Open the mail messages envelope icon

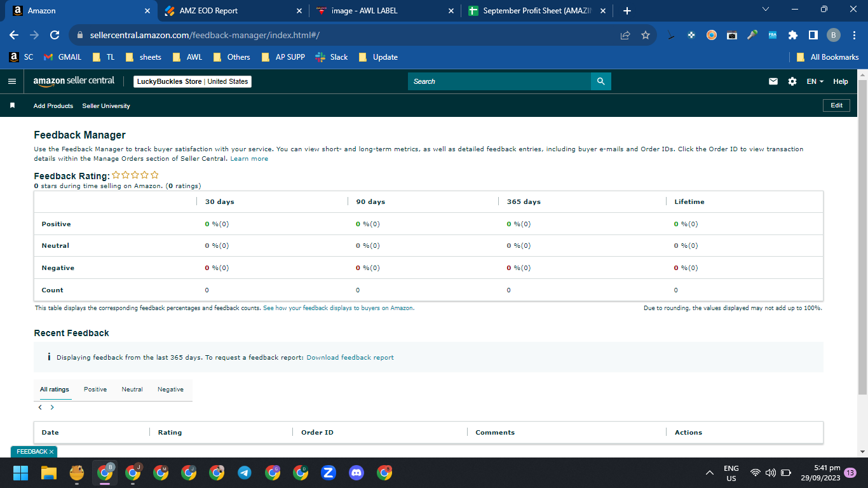pyautogui.click(x=773, y=81)
